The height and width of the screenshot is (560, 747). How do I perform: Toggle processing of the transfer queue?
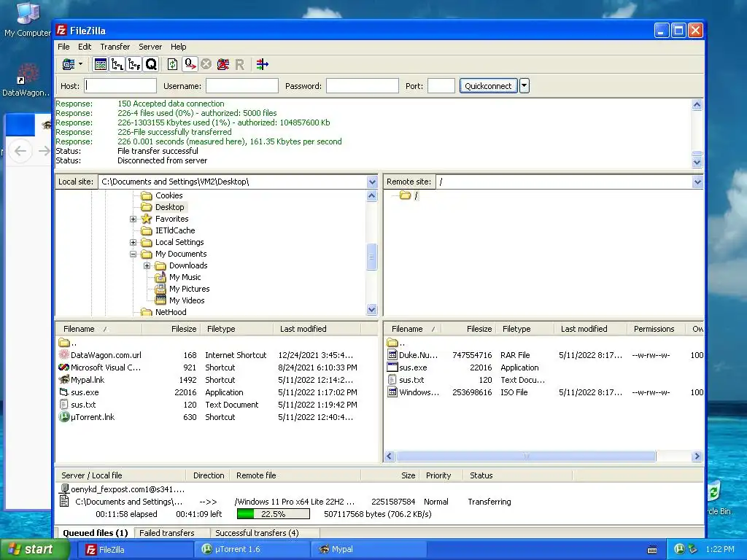tap(190, 64)
